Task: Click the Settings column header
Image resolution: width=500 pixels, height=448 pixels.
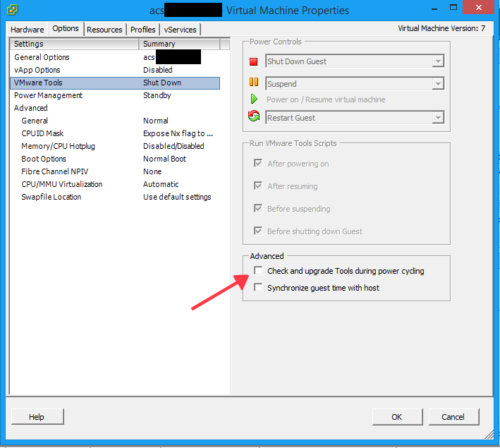Action: point(75,44)
